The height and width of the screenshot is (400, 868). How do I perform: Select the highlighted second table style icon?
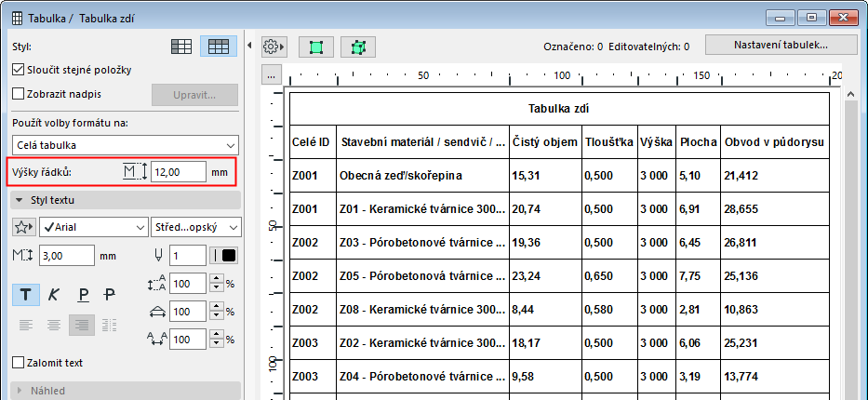pyautogui.click(x=218, y=47)
